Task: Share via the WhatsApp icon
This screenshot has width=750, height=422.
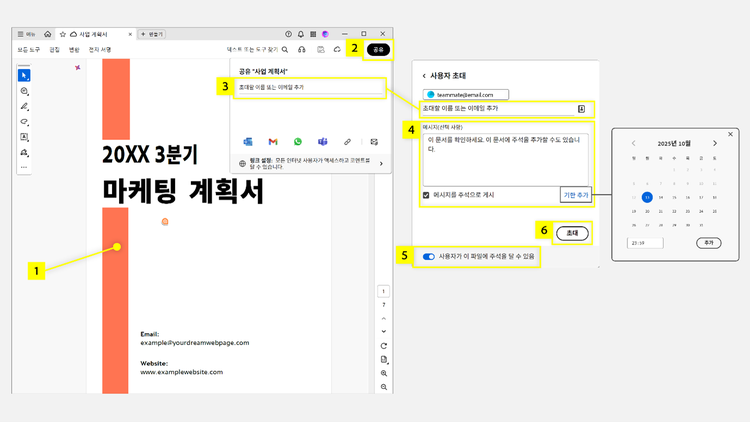Action: pyautogui.click(x=298, y=142)
